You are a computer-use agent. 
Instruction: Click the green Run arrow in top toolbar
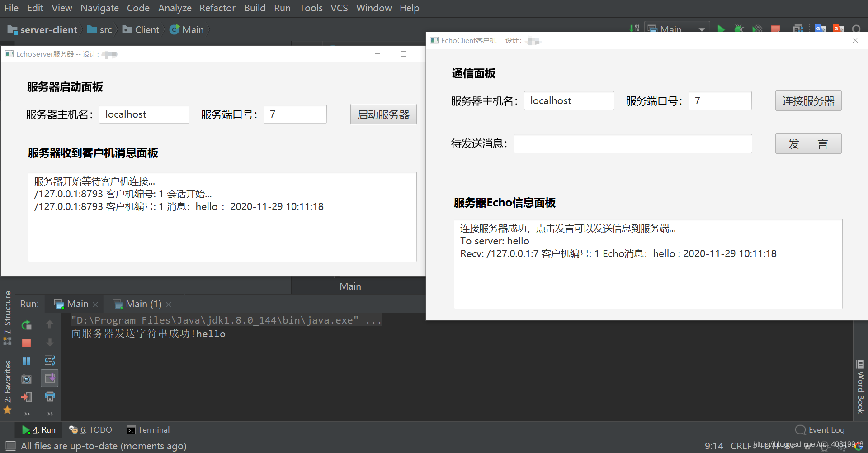click(x=721, y=29)
